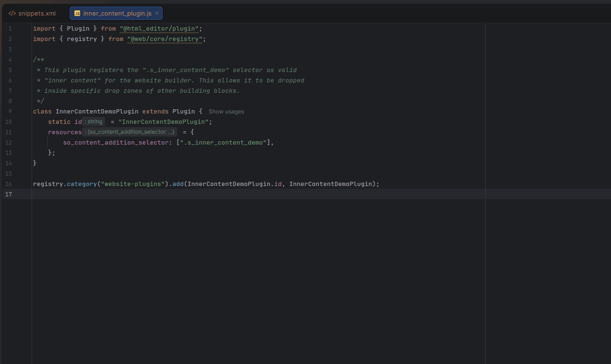
Task: Click Plugin after the extends keyword
Action: tap(183, 112)
